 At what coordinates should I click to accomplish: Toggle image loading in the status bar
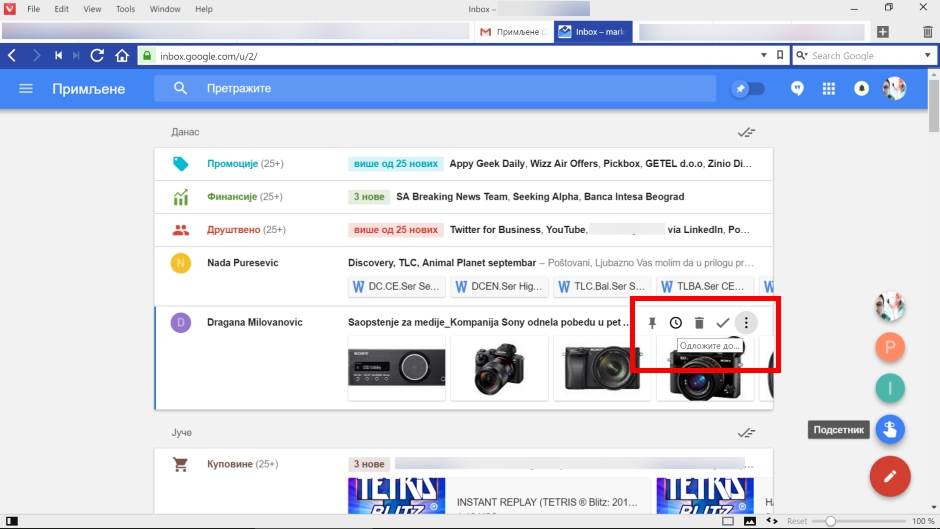(x=749, y=521)
